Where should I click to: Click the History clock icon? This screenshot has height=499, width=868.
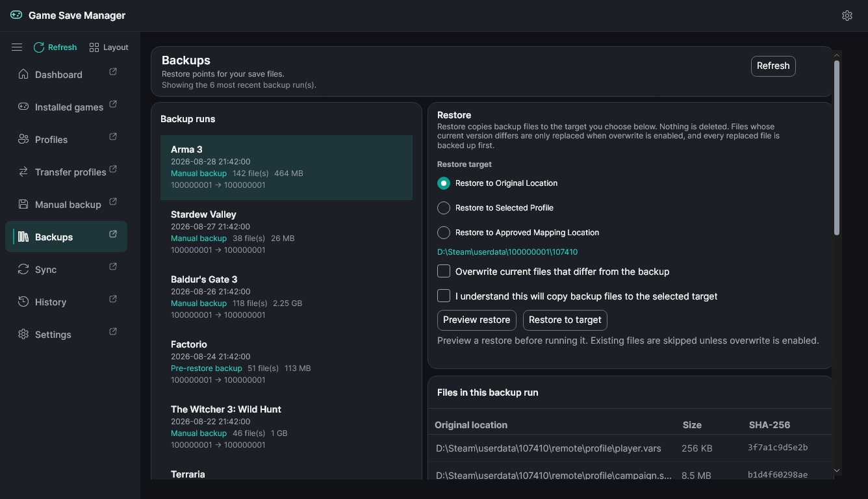pyautogui.click(x=23, y=301)
